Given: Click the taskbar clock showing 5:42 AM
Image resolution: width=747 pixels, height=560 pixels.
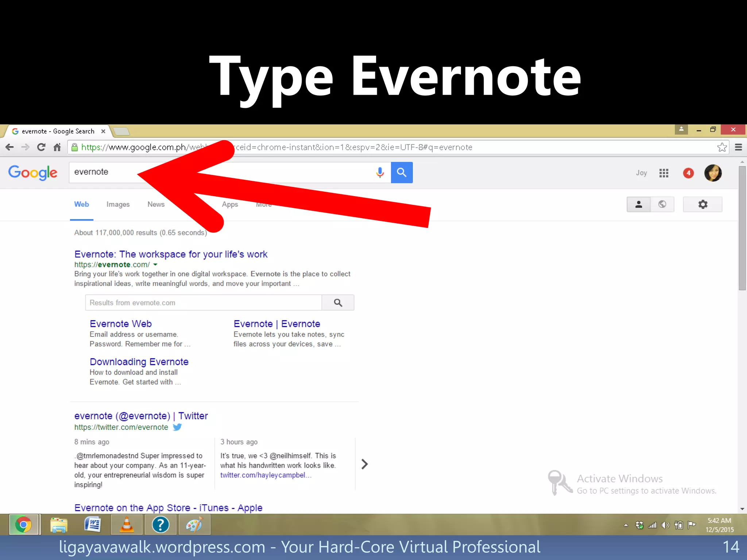Looking at the screenshot, I should point(720,525).
